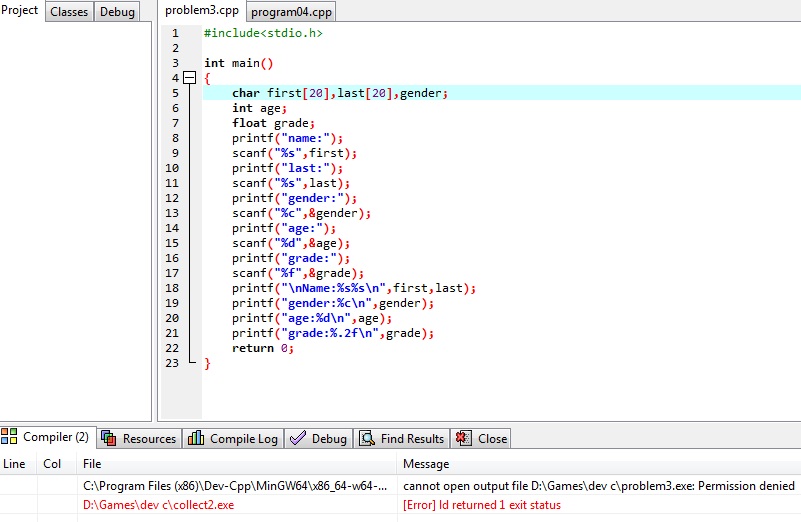Click the Compile Log chart icon
The width and height of the screenshot is (801, 522).
(x=196, y=438)
